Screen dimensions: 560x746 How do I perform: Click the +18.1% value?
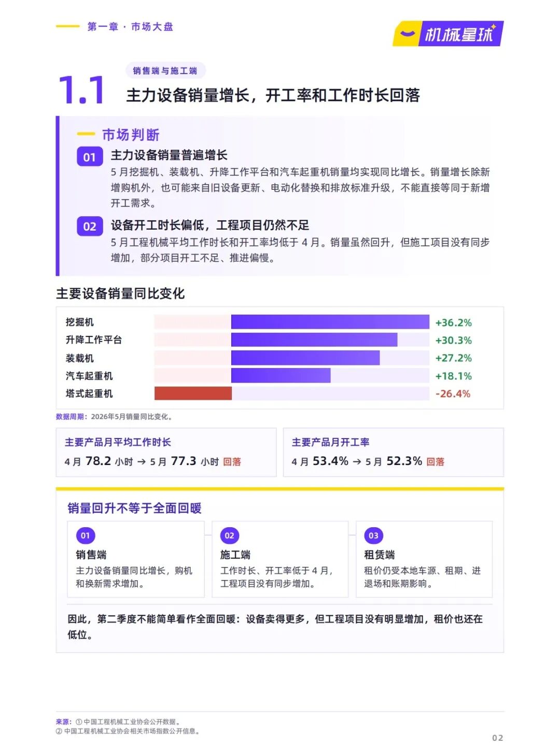point(453,376)
